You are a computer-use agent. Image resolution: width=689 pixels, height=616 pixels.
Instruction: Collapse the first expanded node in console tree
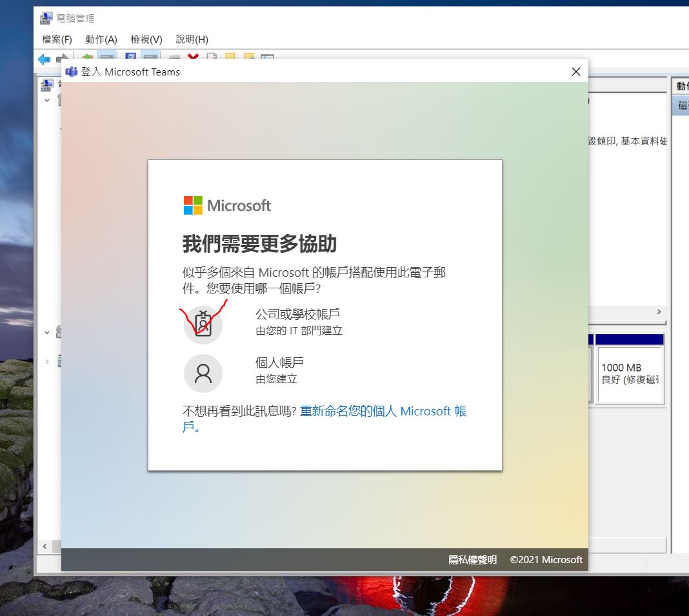pos(47,100)
